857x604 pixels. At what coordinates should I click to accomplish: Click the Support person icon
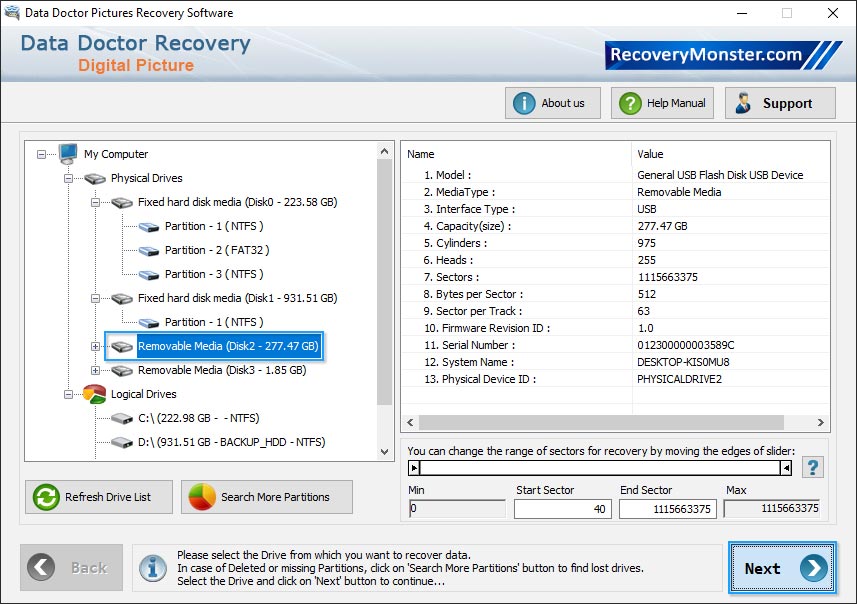tap(742, 102)
